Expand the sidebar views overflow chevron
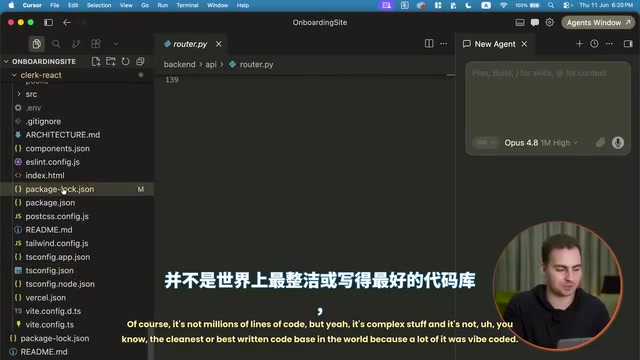Viewport: 640px width, 360px height. 116,44
